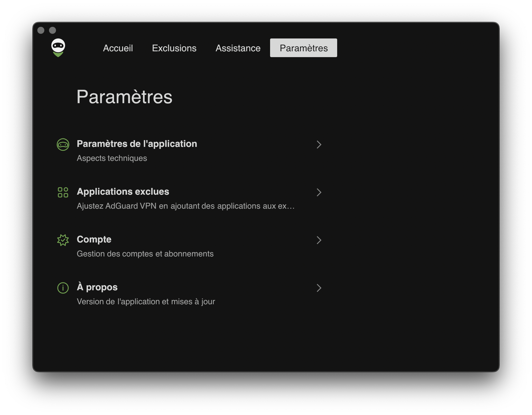The image size is (532, 415).
Task: Click the info circle icon beside À propos
Action: point(63,288)
